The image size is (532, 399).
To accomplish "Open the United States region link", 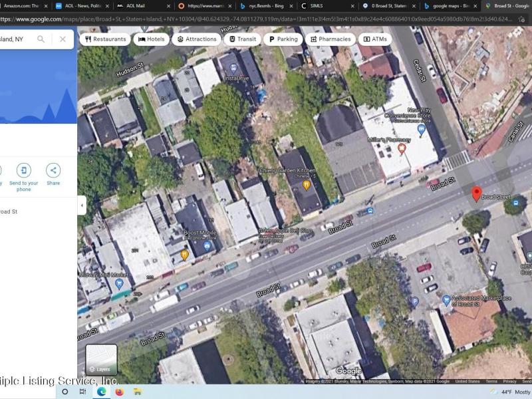I will 467,381.
